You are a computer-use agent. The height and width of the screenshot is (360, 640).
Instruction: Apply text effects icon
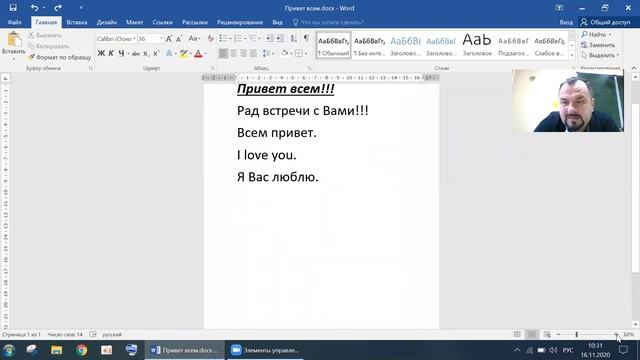point(169,53)
